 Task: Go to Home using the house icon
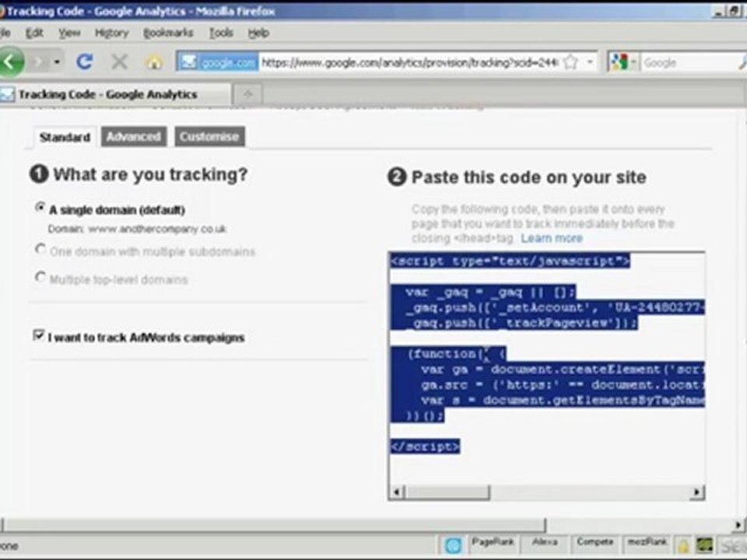click(154, 62)
